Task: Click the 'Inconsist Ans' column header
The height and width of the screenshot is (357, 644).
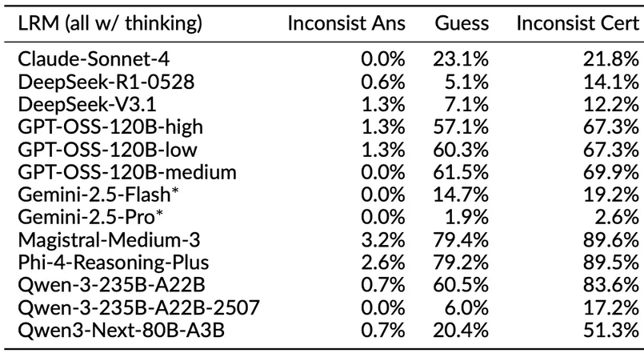Action: click(x=346, y=24)
